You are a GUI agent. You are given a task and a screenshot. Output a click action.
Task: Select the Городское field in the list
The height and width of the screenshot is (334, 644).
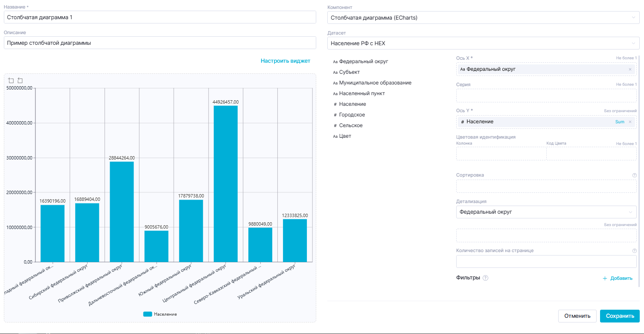coord(352,115)
